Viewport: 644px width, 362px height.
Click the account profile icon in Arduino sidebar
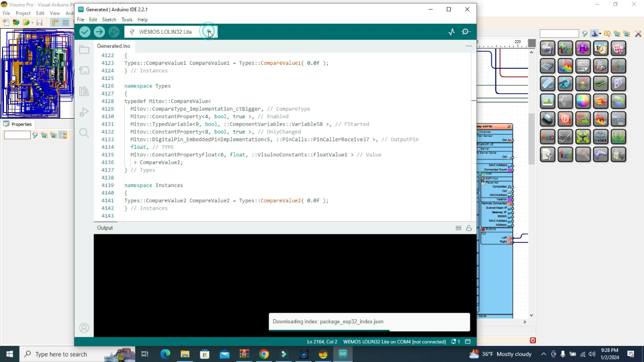click(x=84, y=328)
